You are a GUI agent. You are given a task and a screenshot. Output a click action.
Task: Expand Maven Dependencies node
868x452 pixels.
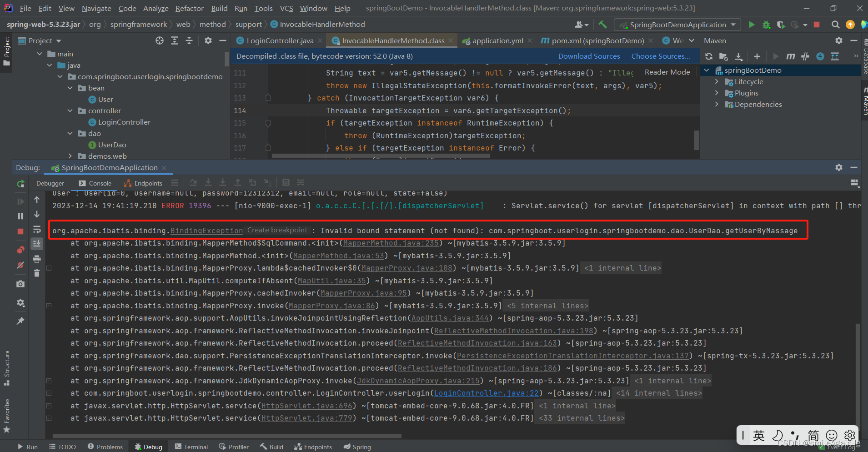(717, 105)
